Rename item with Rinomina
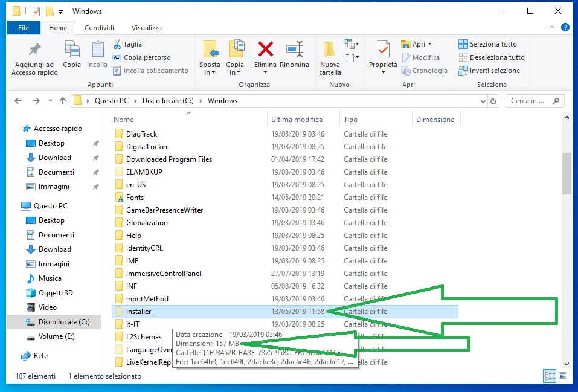578x392 pixels. [x=295, y=54]
